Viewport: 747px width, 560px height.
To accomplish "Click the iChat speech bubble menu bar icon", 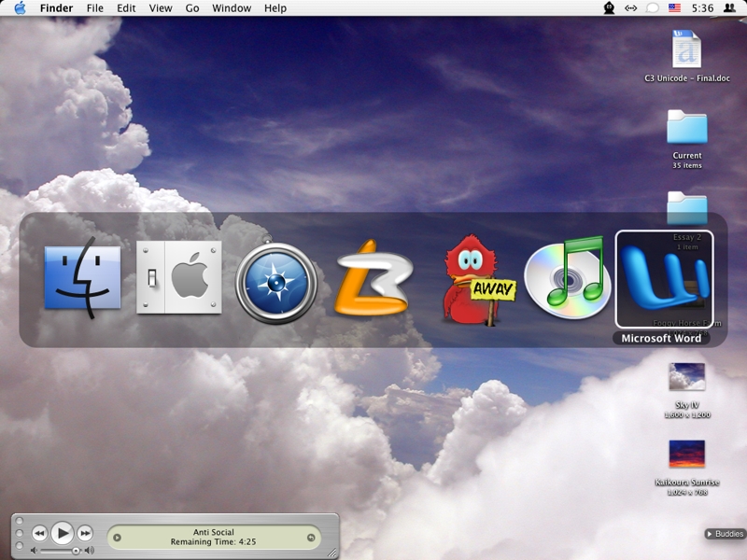I will point(653,8).
